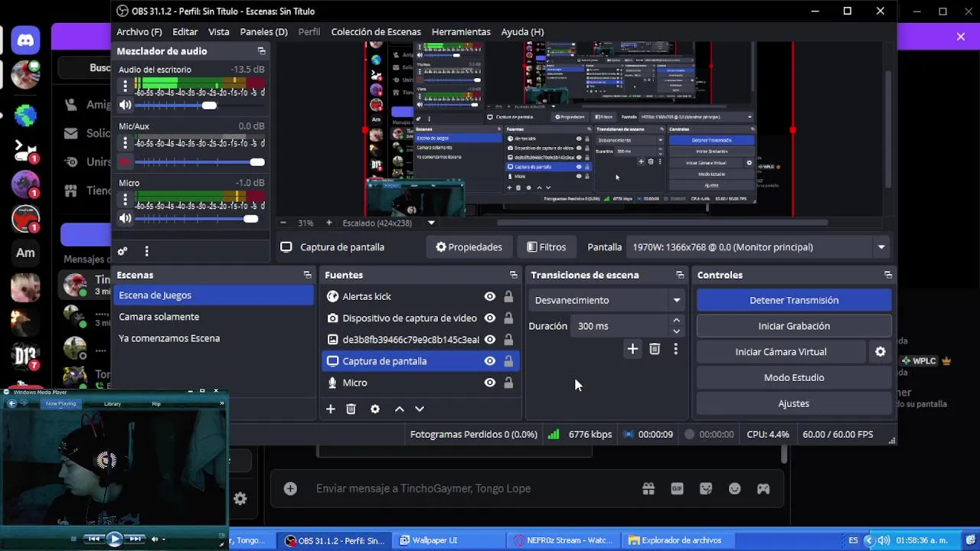980x551 pixels.
Task: Open the preview scaling dropdown arrow
Action: (431, 223)
